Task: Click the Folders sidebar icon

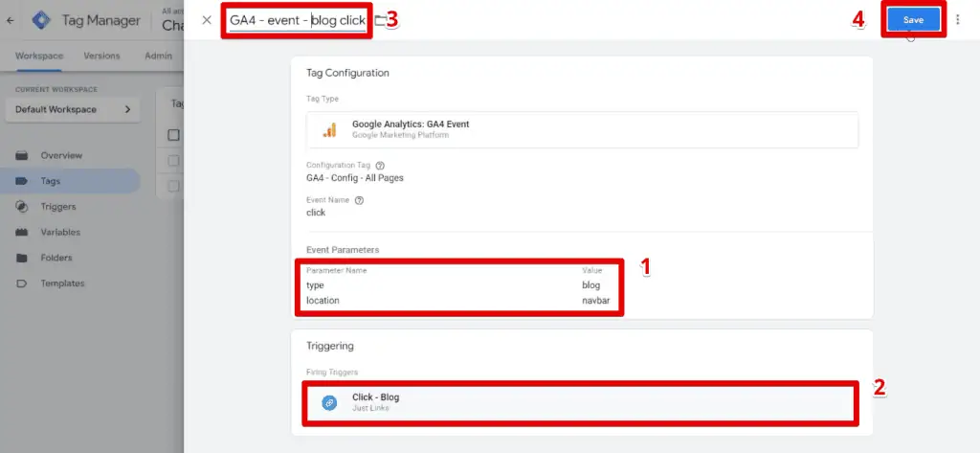Action: click(x=22, y=258)
